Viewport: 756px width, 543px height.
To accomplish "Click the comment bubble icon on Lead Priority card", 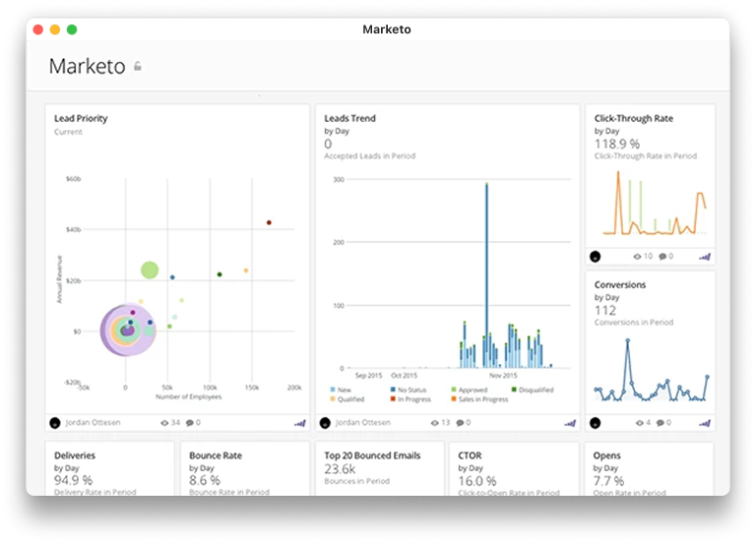I will (x=190, y=423).
